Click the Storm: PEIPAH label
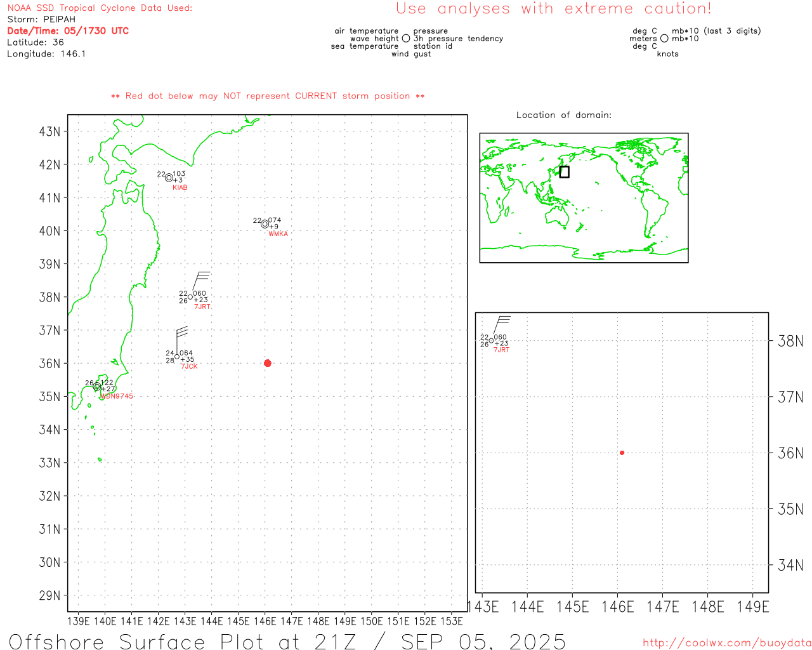This screenshot has width=812, height=650. pos(41,19)
